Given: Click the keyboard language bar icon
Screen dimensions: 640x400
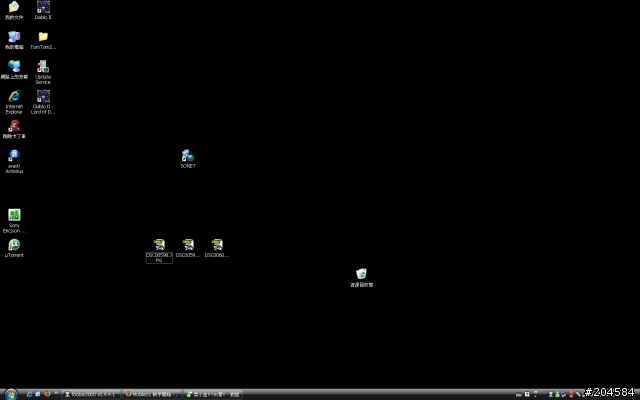Looking at the screenshot, I should click(x=519, y=395).
